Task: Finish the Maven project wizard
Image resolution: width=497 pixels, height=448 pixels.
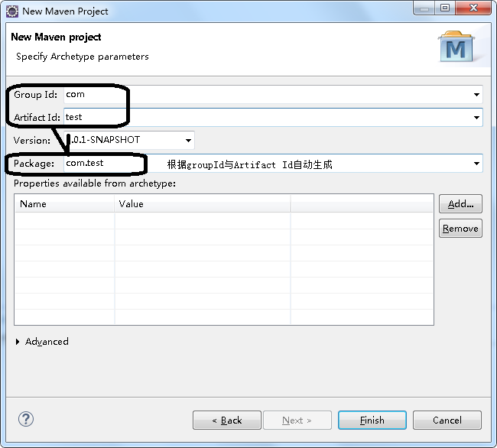Action: coord(372,420)
